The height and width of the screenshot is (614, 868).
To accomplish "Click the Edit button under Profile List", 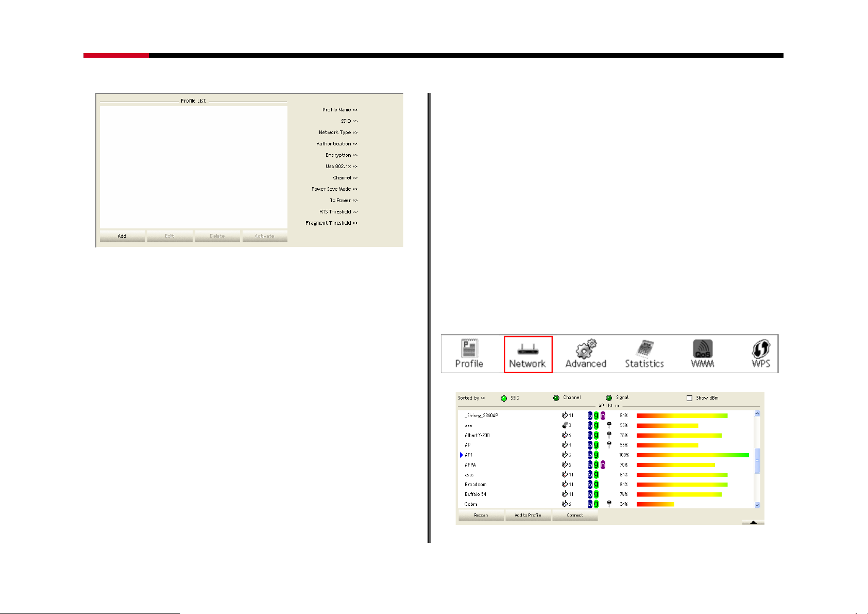I will coord(169,236).
